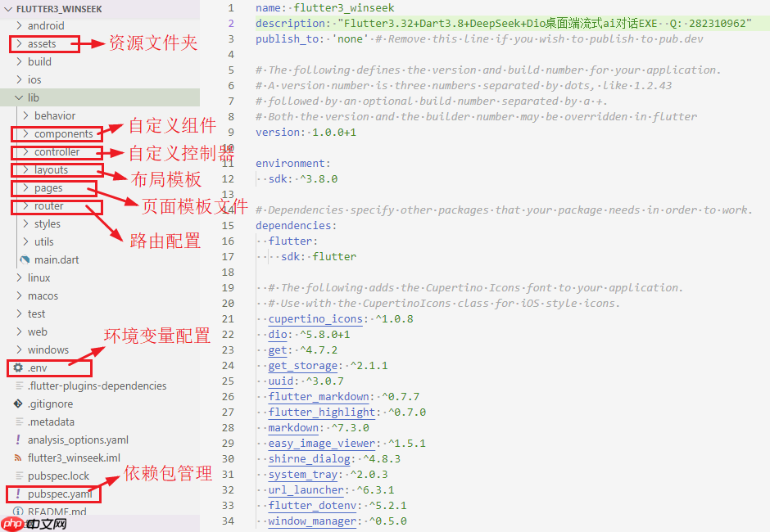
Task: Open the easy_image_viewer package link
Action: tap(322, 444)
